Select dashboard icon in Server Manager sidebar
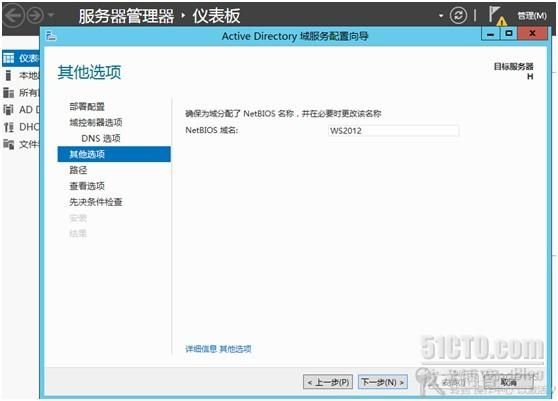Image resolution: width=558 pixels, height=401 pixels. click(9, 58)
